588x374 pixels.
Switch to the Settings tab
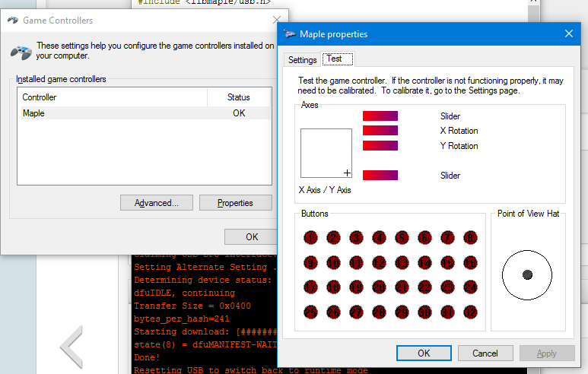click(302, 60)
